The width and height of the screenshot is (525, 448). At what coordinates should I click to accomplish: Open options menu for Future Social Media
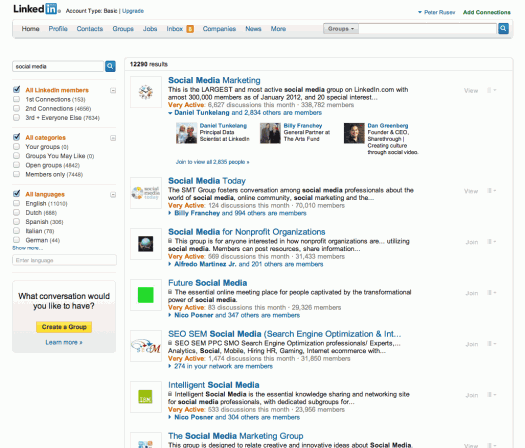492,293
